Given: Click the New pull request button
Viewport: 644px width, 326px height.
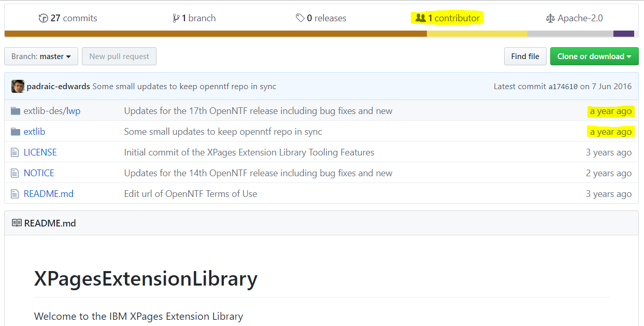Looking at the screenshot, I should tap(119, 56).
